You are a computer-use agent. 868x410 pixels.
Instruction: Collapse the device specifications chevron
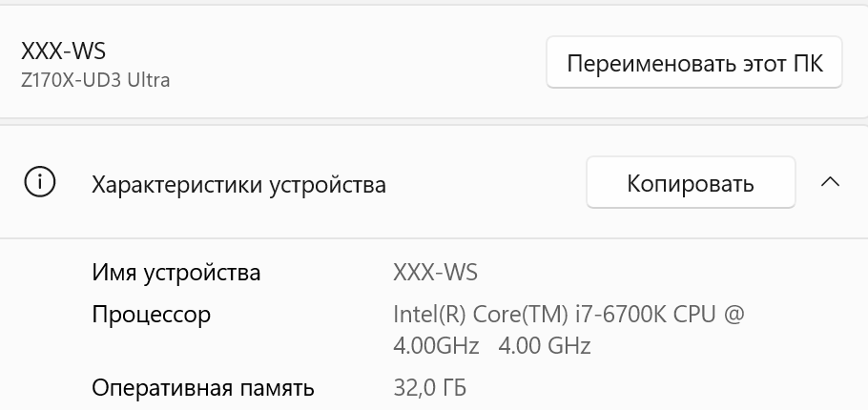(830, 182)
